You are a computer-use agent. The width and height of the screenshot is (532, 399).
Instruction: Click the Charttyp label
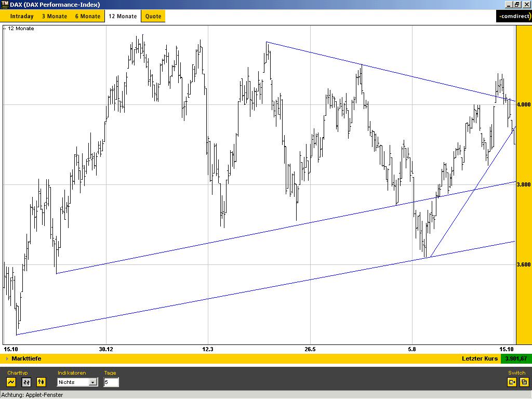pos(18,373)
